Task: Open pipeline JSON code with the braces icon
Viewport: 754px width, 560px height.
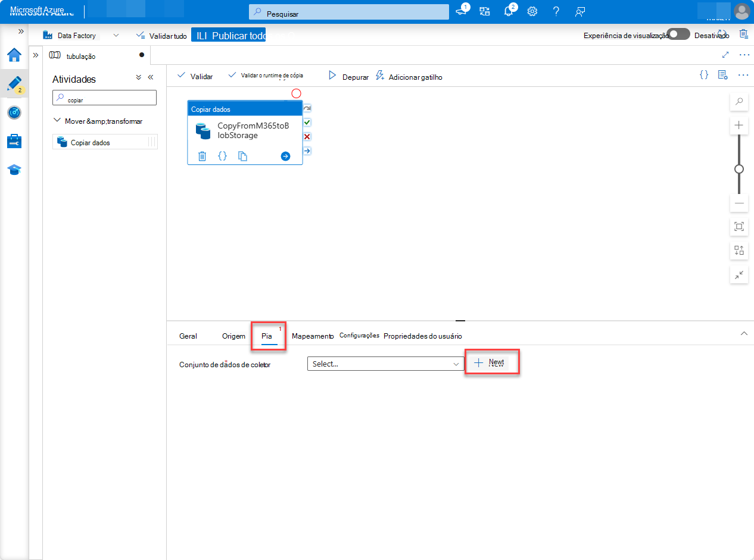Action: [x=703, y=75]
